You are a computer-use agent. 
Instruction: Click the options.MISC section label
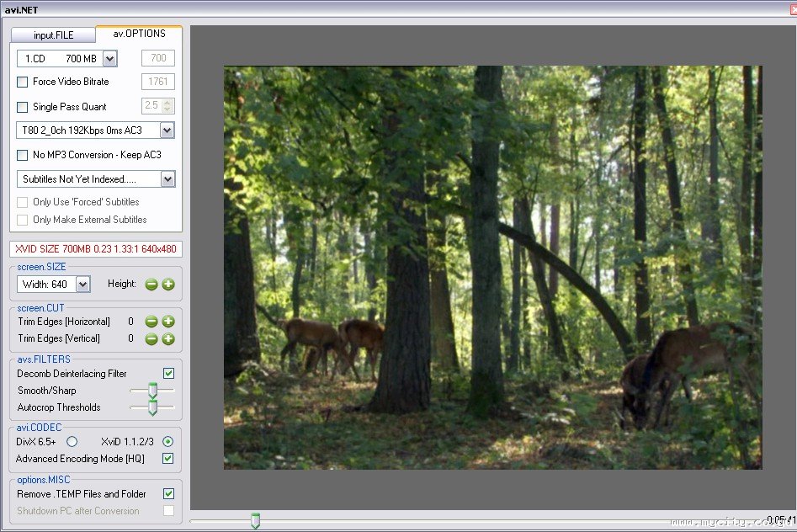44,480
